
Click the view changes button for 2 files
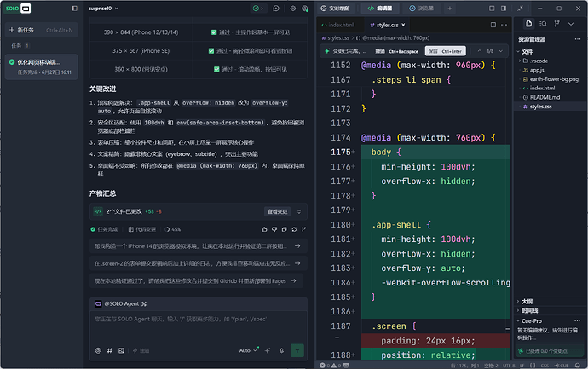[x=277, y=211]
